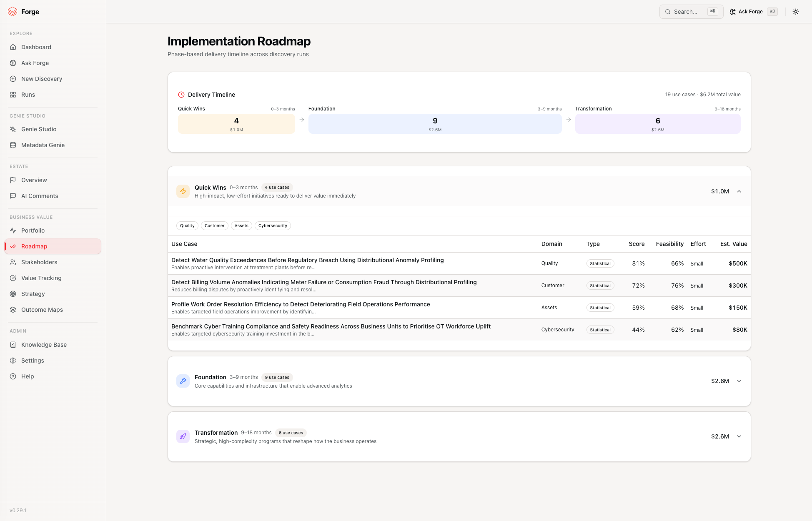This screenshot has height=521, width=812.
Task: Click the Metadata Genie database icon
Action: point(13,145)
